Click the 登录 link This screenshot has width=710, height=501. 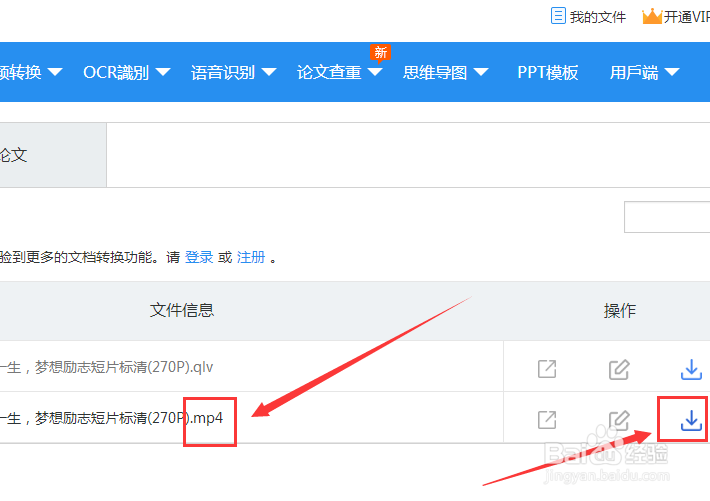coord(199,257)
